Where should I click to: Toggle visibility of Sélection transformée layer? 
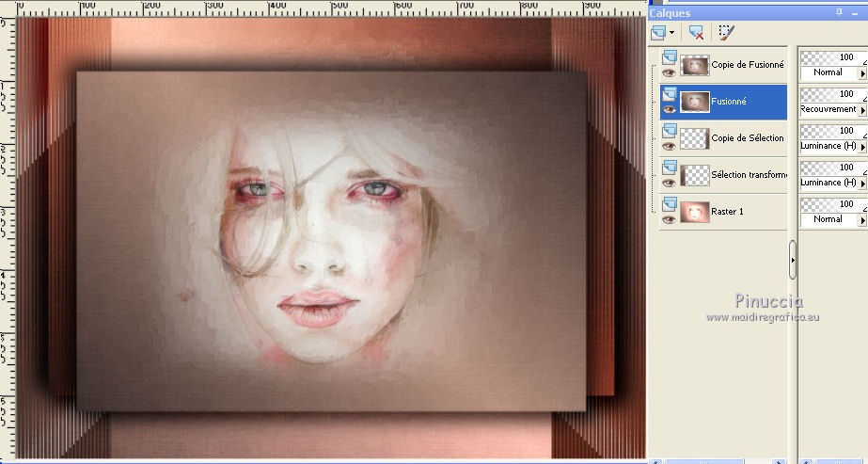(x=669, y=183)
